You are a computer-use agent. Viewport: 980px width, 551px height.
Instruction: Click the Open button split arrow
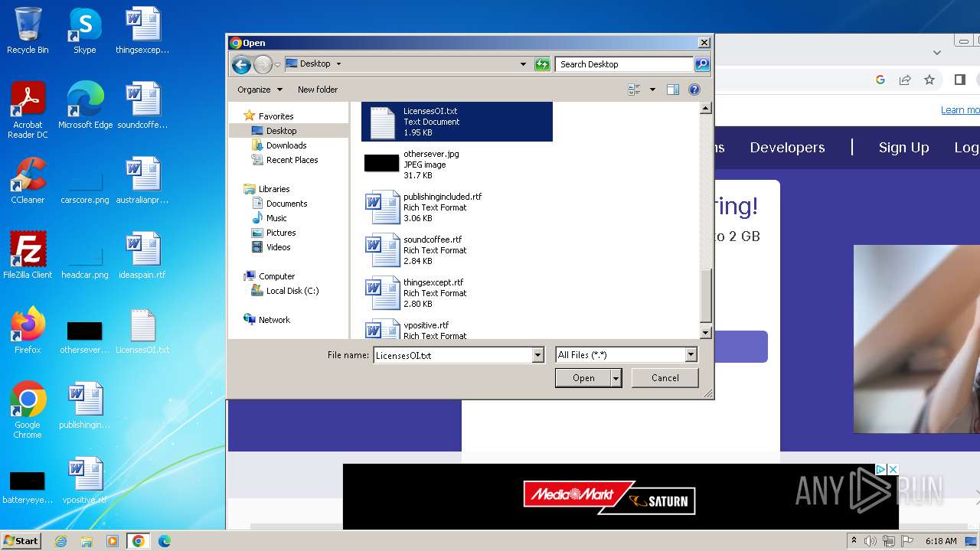(x=616, y=378)
